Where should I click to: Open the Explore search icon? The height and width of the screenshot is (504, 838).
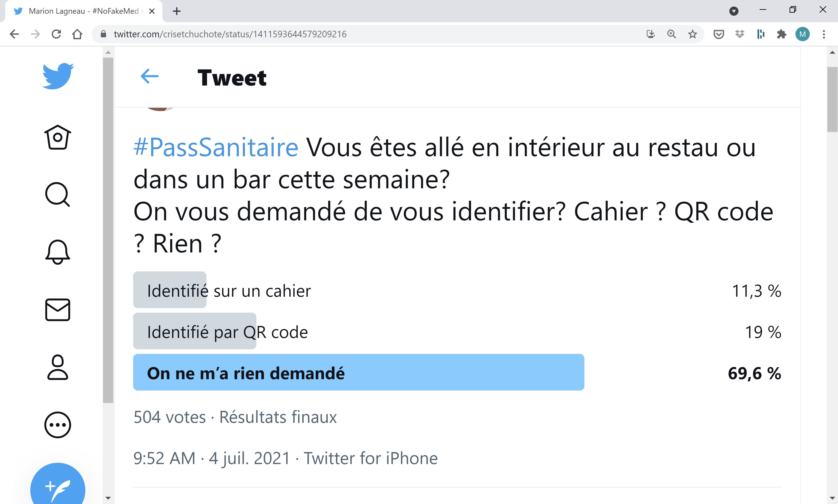(57, 194)
